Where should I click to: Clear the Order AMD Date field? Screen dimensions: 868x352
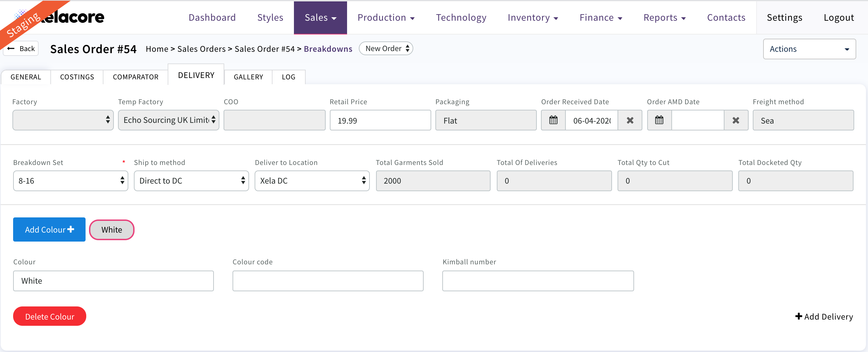(736, 120)
